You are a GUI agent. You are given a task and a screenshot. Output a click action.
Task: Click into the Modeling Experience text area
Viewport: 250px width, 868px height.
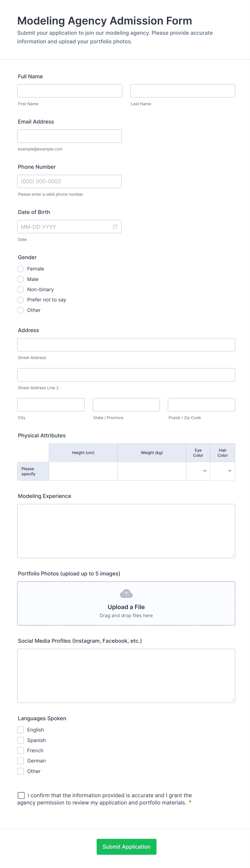[126, 531]
